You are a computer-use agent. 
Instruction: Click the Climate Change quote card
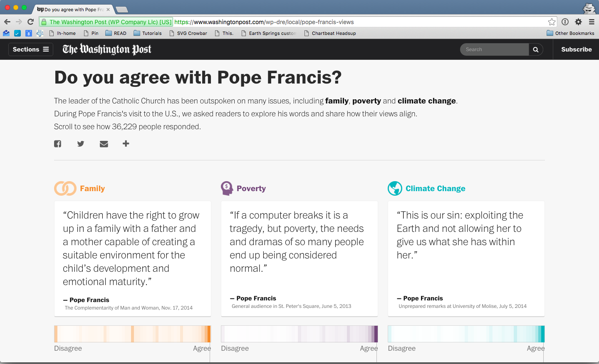(466, 259)
